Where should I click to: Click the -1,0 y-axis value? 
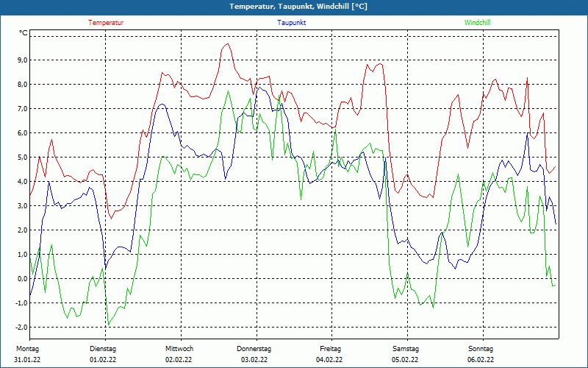(x=22, y=302)
